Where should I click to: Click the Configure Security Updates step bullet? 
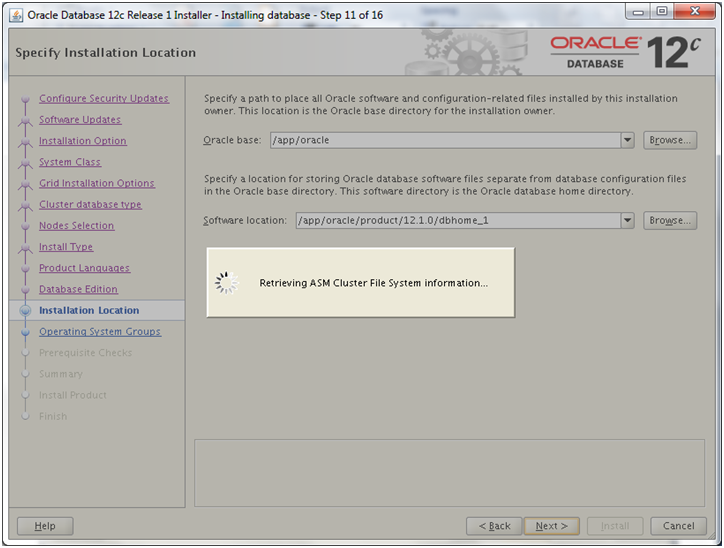point(25,98)
